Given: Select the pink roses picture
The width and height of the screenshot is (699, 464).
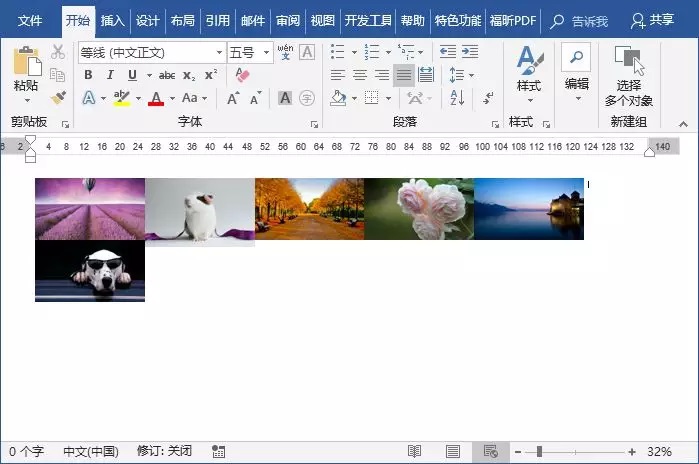Looking at the screenshot, I should tap(419, 209).
